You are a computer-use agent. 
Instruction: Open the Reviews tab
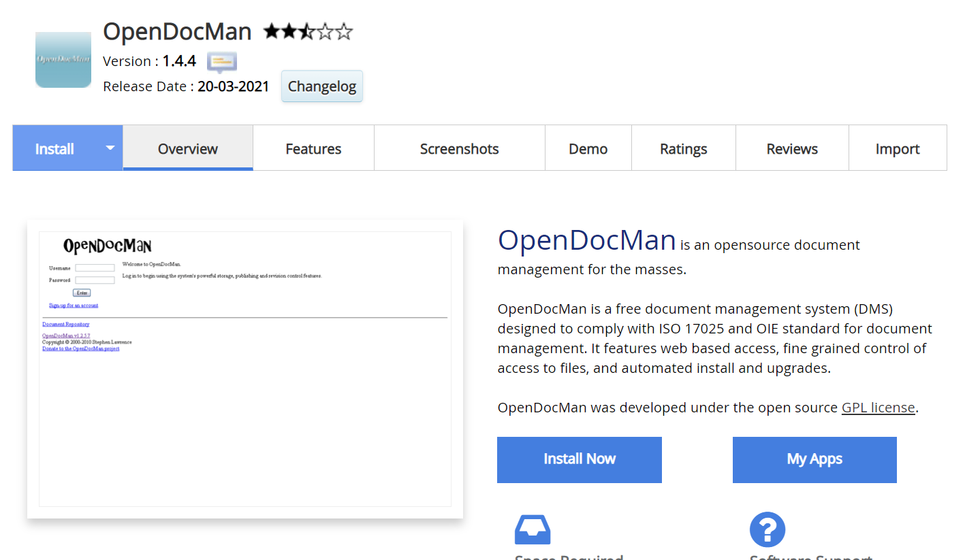coord(792,148)
